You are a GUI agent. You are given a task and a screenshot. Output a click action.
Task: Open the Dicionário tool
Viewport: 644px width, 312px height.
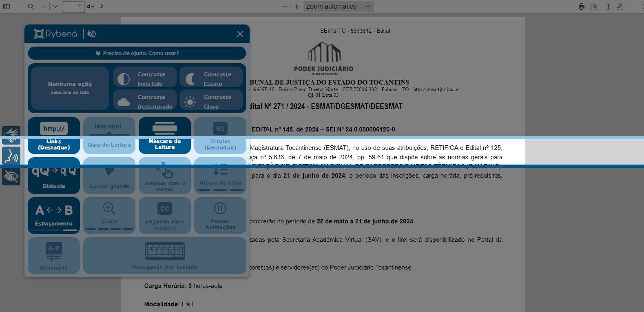tap(54, 256)
